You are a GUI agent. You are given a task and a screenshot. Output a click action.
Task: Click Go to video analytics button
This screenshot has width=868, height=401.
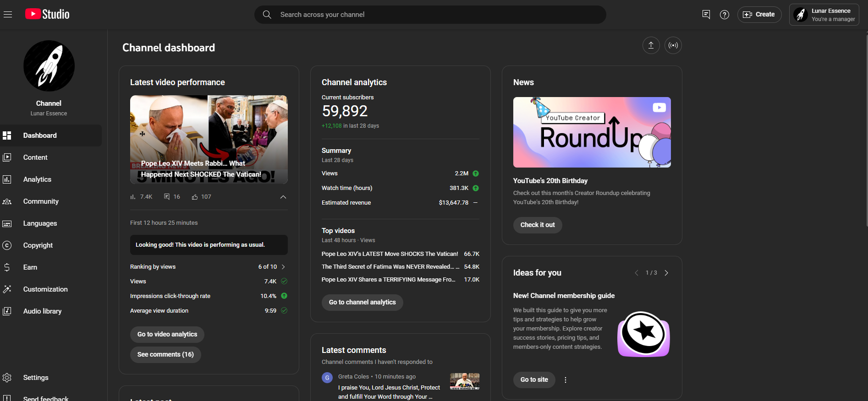click(167, 335)
